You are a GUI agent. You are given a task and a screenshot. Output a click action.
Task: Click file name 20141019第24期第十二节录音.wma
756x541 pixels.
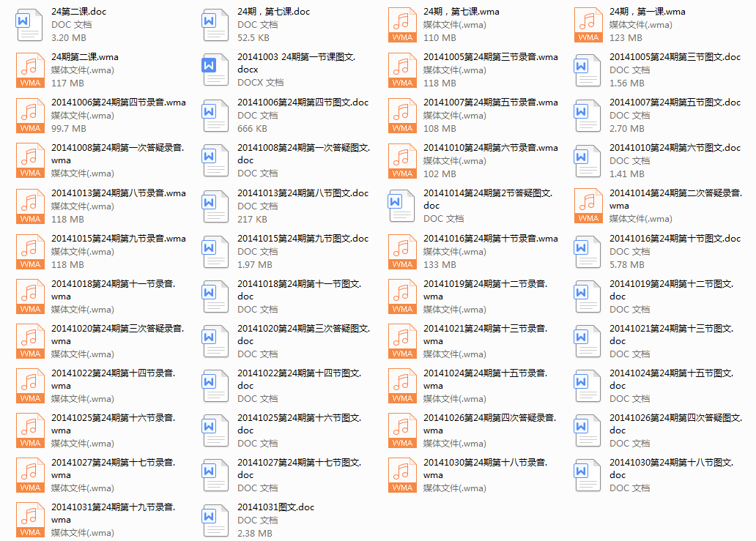484,290
